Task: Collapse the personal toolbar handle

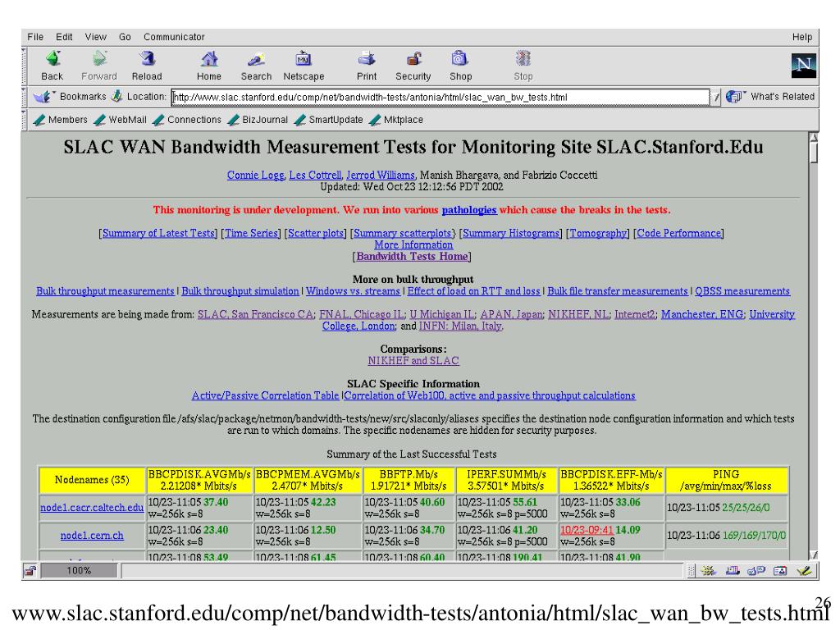Action: [x=24, y=120]
